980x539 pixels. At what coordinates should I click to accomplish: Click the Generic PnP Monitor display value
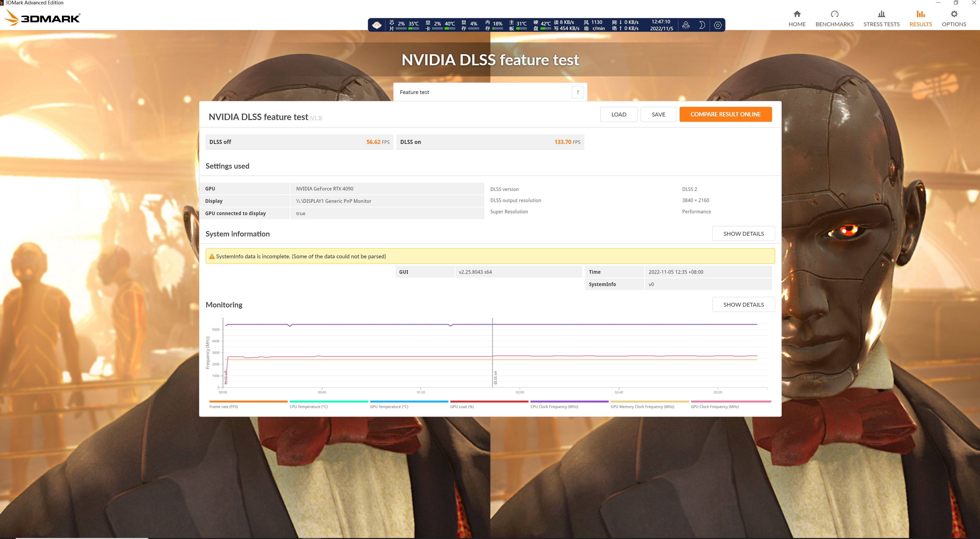(x=334, y=201)
